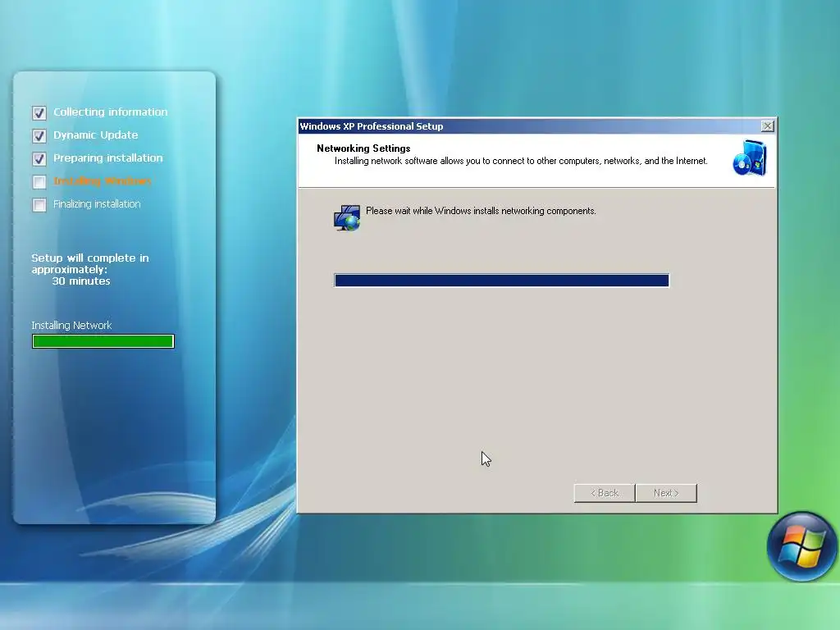Click the orange Installing Windows label

coord(103,181)
